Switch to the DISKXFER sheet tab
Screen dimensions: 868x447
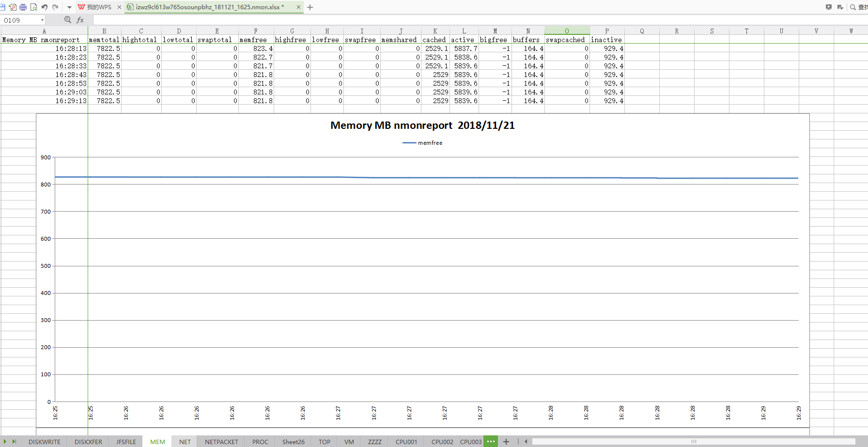click(x=88, y=442)
